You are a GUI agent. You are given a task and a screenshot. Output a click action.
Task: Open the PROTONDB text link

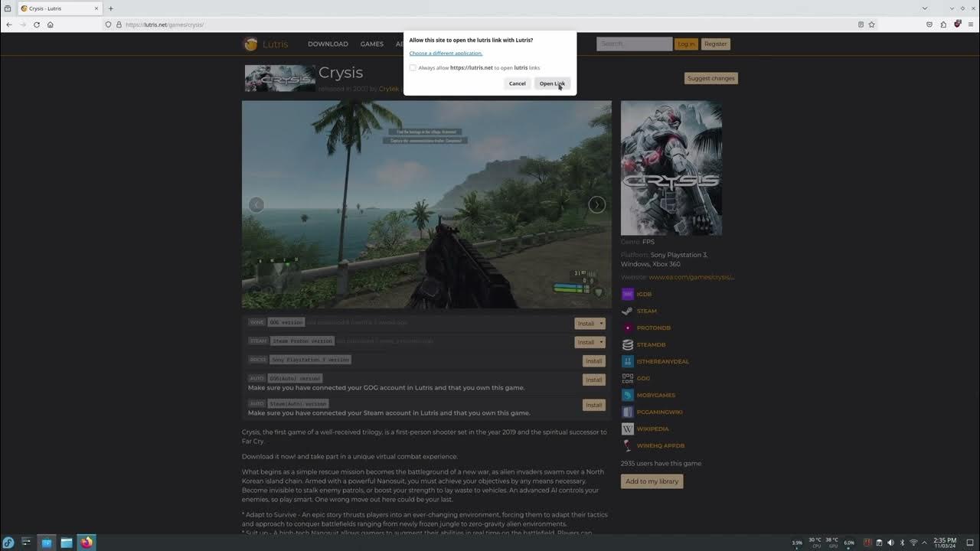click(x=654, y=328)
